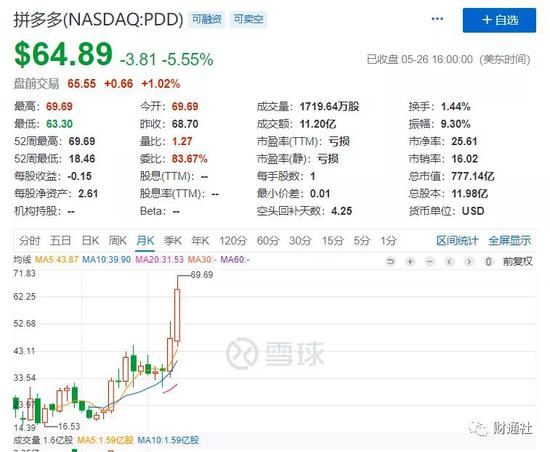Image resolution: width=550 pixels, height=452 pixels.
Task: Click the reset/undo chart icon
Action: click(390, 261)
